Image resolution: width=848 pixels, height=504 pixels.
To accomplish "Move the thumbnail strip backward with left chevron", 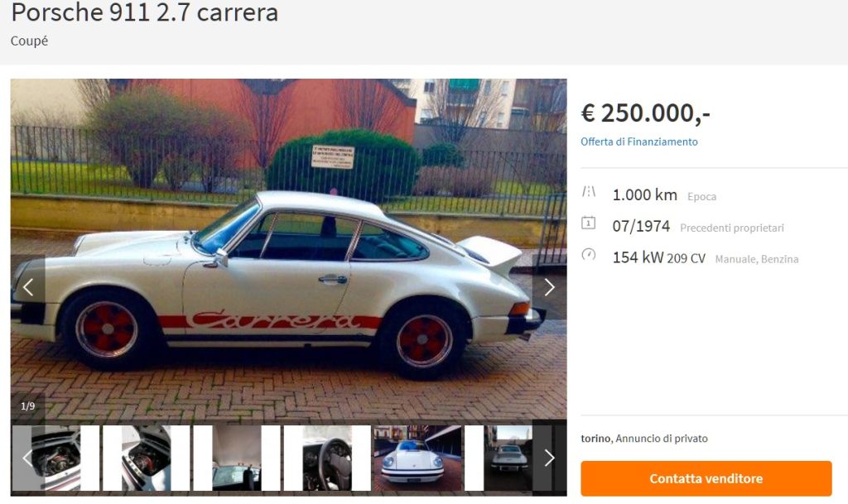I will pos(27,458).
